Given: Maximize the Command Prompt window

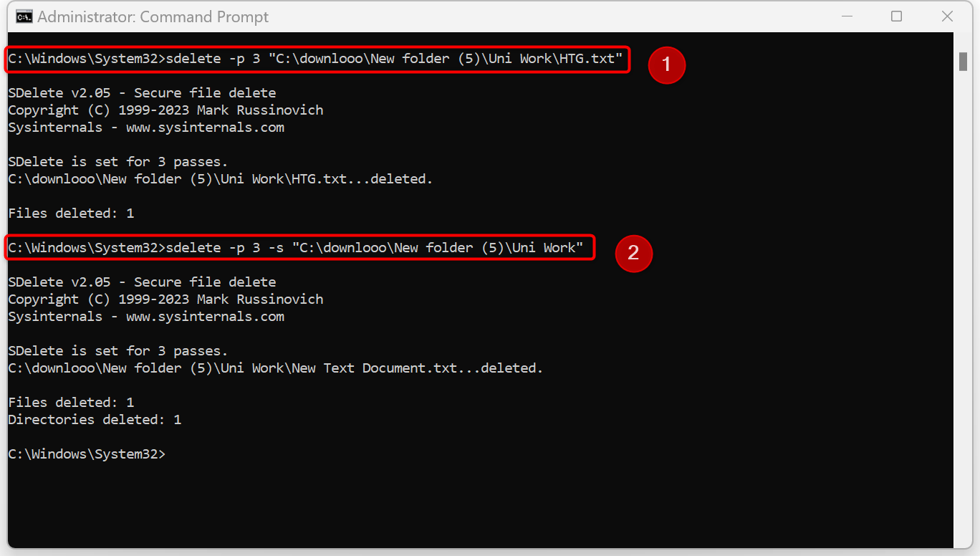Looking at the screenshot, I should 896,16.
